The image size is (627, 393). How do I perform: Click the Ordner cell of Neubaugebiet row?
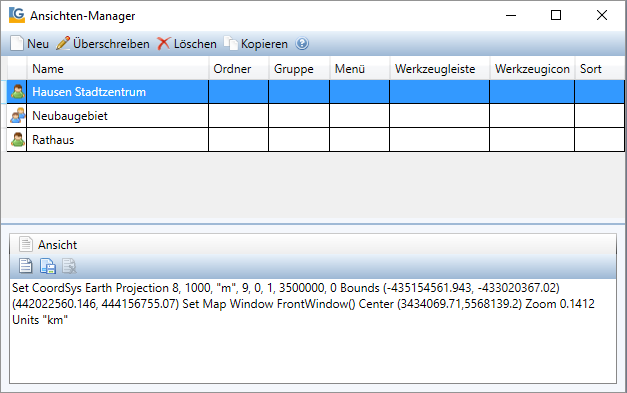[x=239, y=116]
